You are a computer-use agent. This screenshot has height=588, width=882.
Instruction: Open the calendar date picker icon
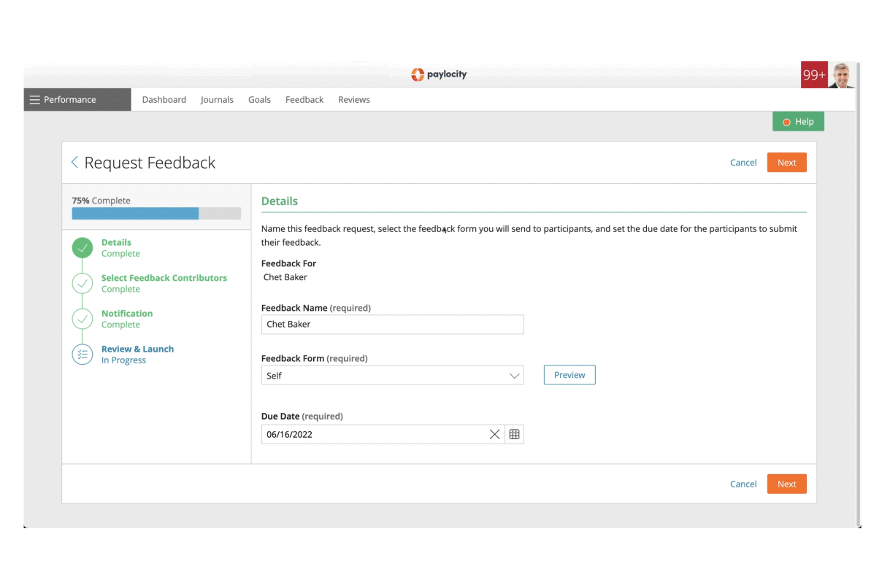[x=514, y=434]
